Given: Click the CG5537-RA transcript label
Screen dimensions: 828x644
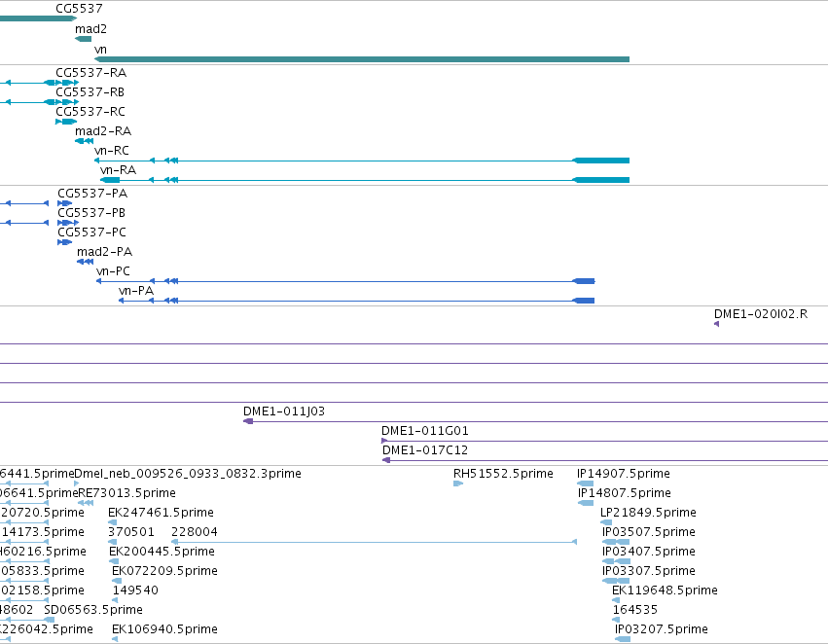Looking at the screenshot, I should 90,73.
